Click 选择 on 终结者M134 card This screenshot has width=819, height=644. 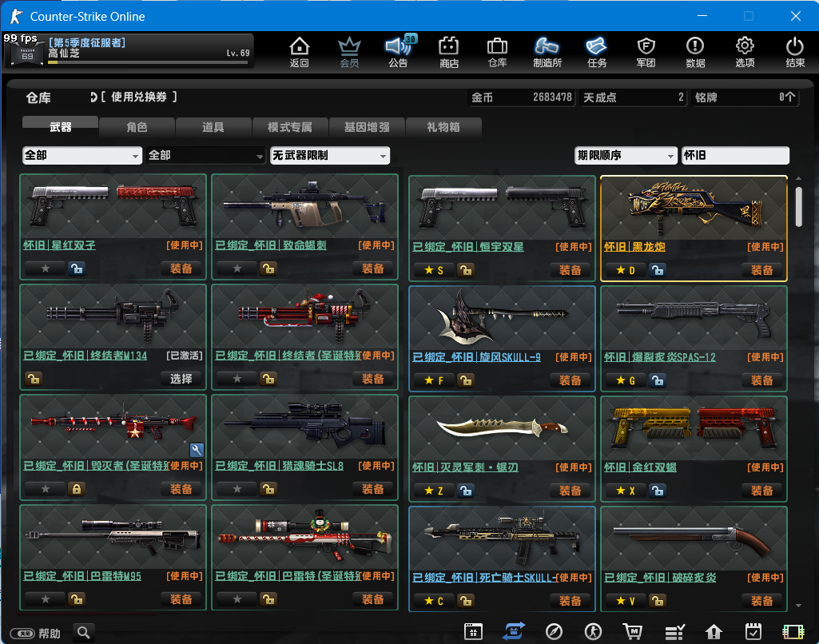click(181, 379)
